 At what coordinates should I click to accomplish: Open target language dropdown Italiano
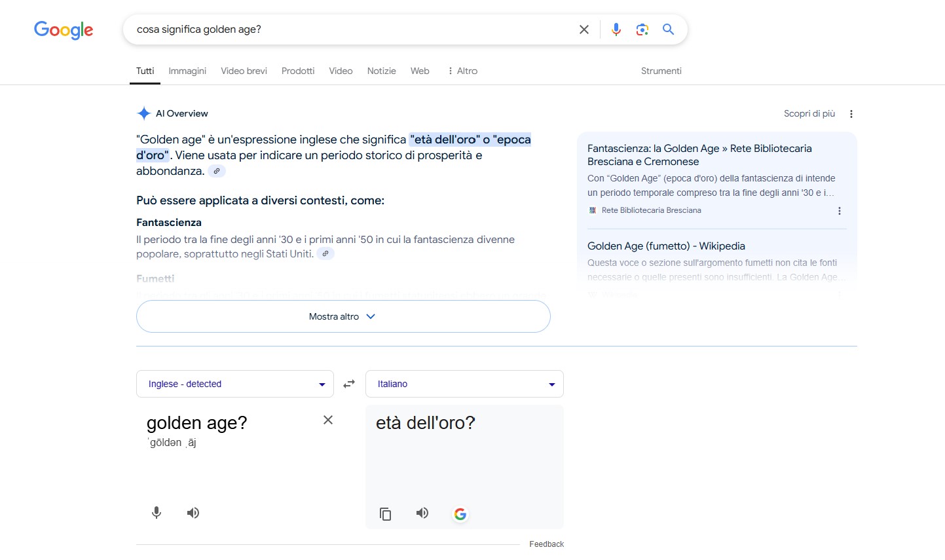pos(464,384)
